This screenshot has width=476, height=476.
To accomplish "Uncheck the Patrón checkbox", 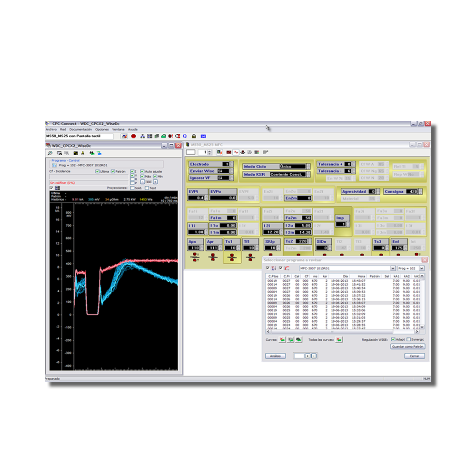I will 113,171.
